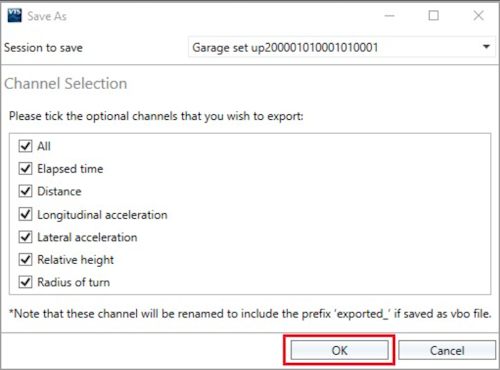Image resolution: width=500 pixels, height=370 pixels.
Task: Select the Garage set up session field
Action: click(342, 47)
